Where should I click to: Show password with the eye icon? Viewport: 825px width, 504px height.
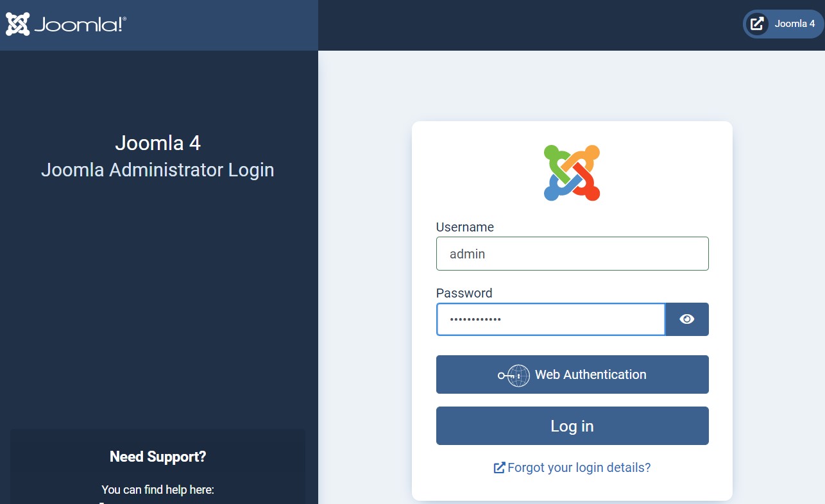pos(687,319)
